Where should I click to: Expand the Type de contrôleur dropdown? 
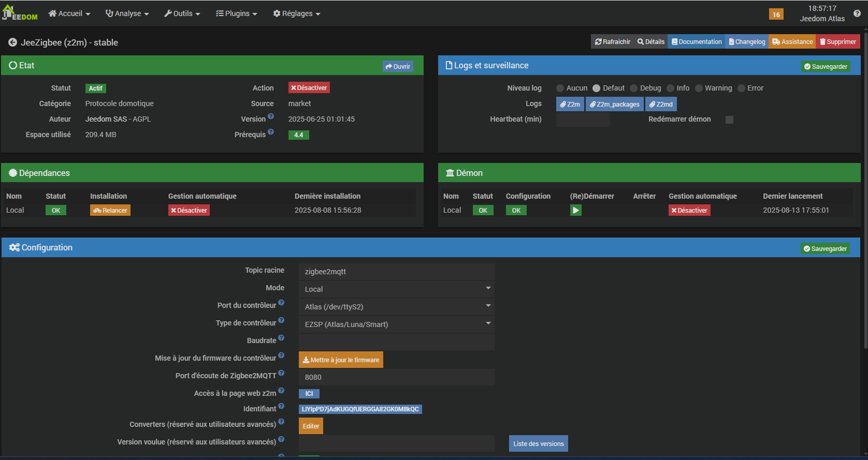click(x=396, y=324)
